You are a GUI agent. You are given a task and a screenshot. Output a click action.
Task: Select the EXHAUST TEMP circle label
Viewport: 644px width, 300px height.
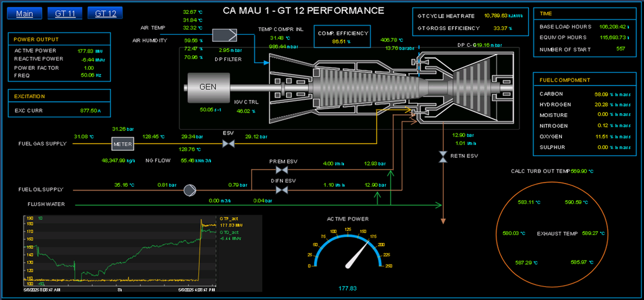(558, 233)
